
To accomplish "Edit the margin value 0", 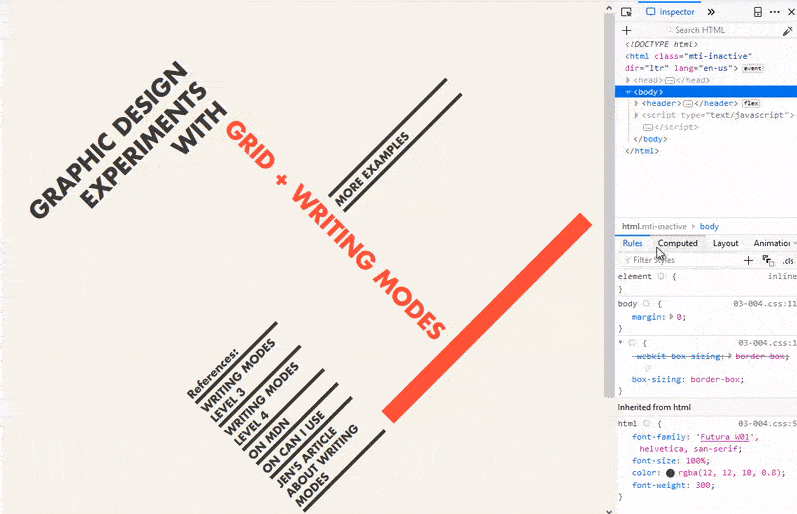I will [679, 317].
